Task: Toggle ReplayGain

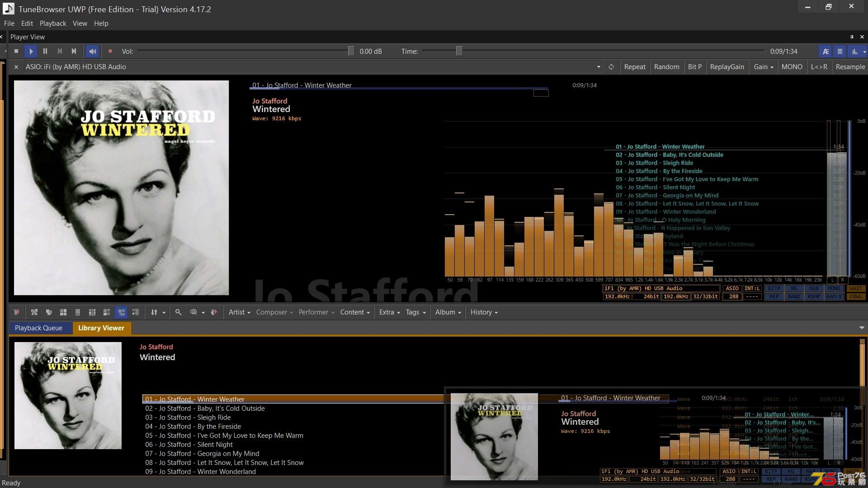Action: point(727,67)
